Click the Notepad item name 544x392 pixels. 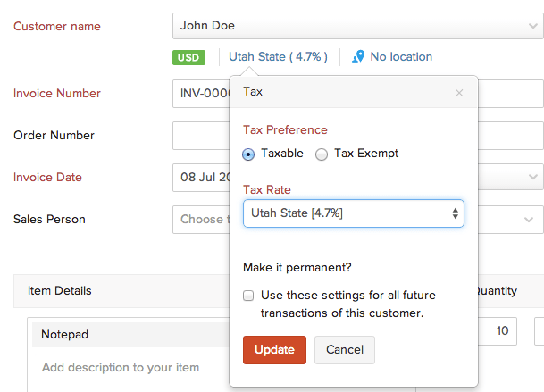(x=66, y=334)
